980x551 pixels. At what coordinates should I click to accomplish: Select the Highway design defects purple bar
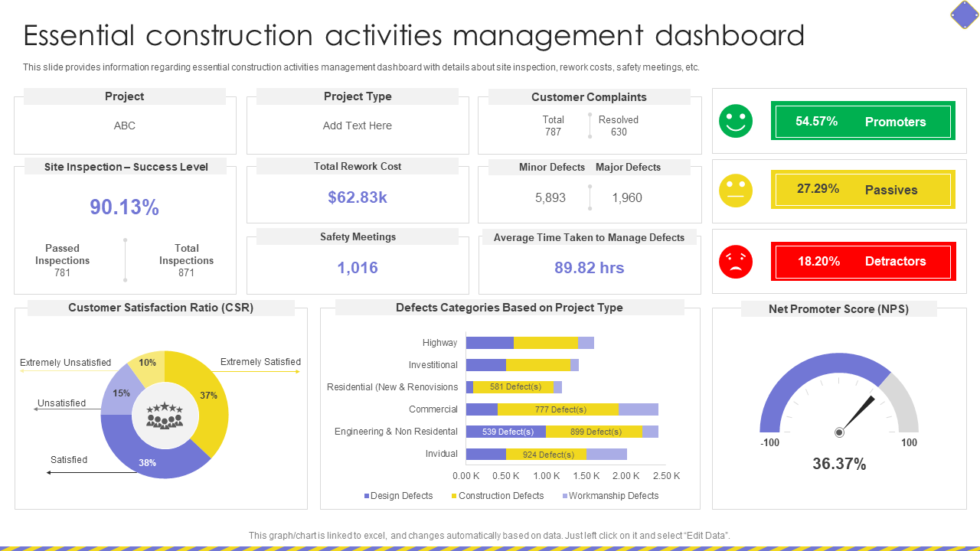[490, 343]
